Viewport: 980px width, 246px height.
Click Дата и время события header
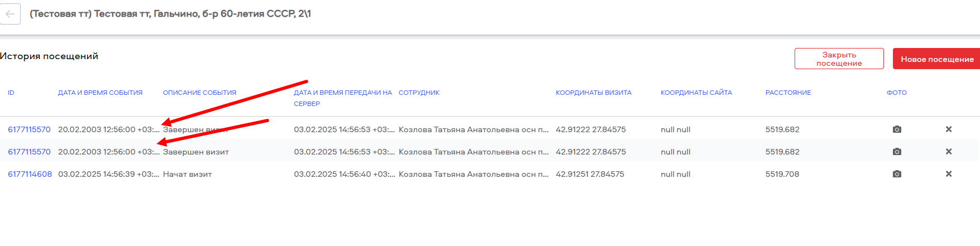click(101, 93)
